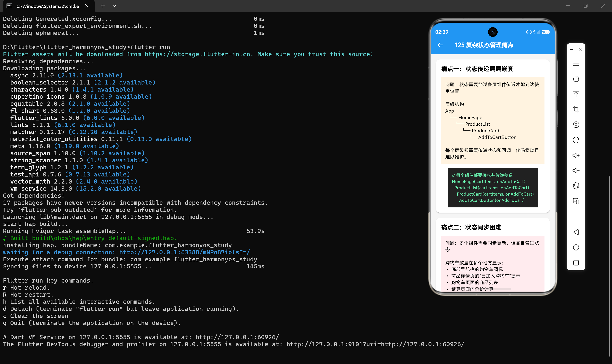Click 'Running Hvigor task assembleHap...' line

pos(64,231)
